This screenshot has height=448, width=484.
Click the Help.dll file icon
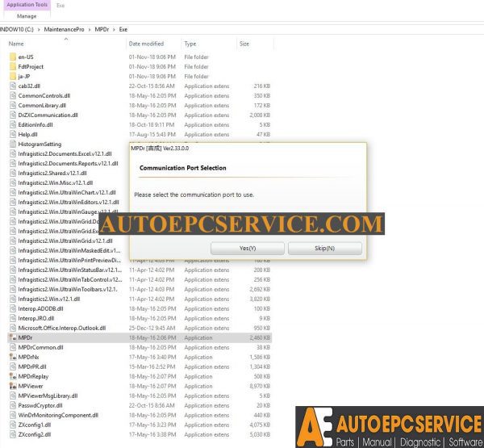(x=13, y=134)
